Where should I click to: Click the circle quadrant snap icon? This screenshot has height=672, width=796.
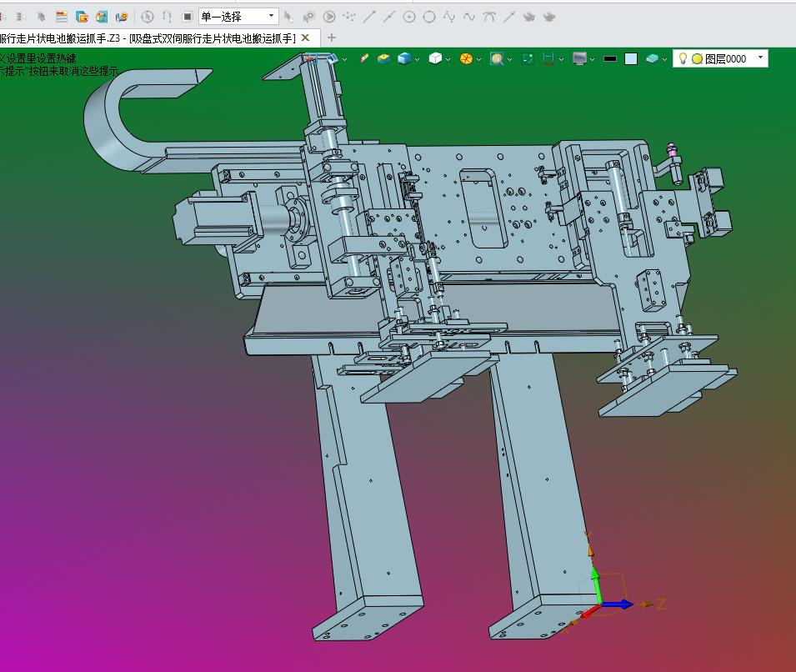(x=429, y=17)
